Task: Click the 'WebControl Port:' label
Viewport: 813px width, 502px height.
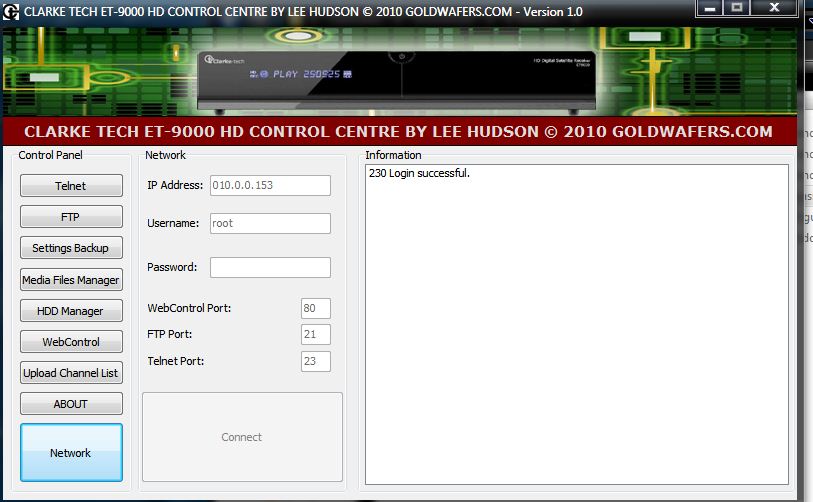Action: [189, 308]
